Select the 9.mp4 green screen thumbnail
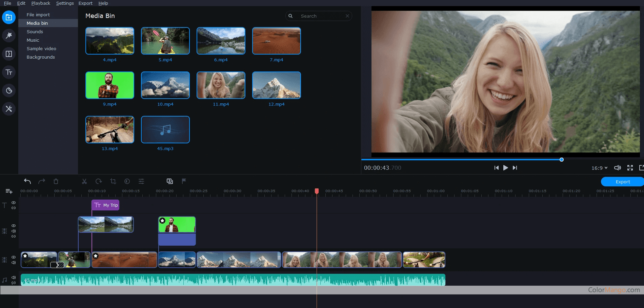644x308 pixels. [x=110, y=85]
